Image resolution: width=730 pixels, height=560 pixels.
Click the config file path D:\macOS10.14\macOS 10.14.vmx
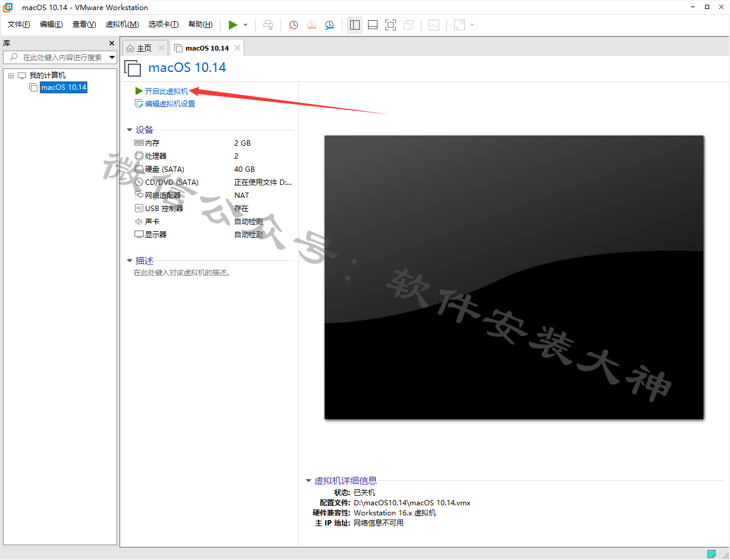click(412, 502)
